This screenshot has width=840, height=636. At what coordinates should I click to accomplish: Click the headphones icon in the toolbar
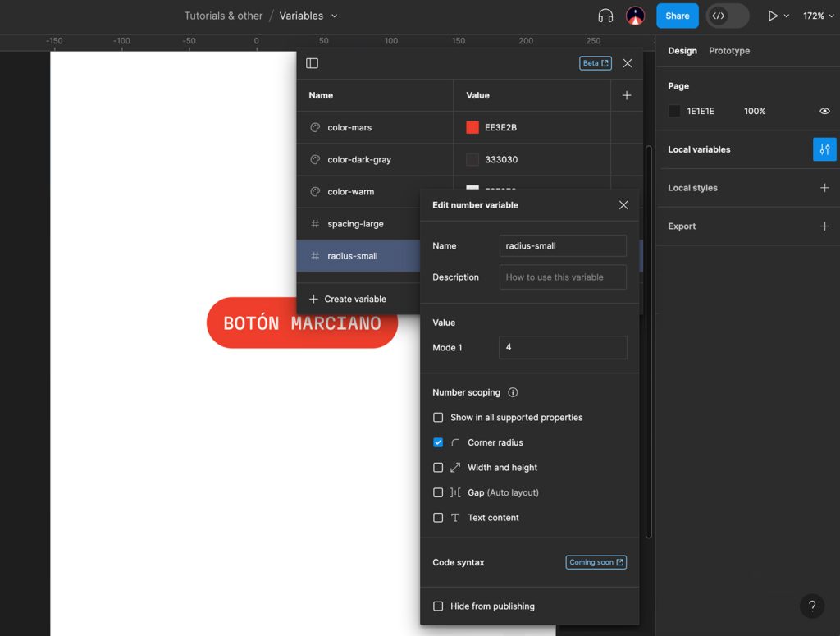tap(607, 15)
